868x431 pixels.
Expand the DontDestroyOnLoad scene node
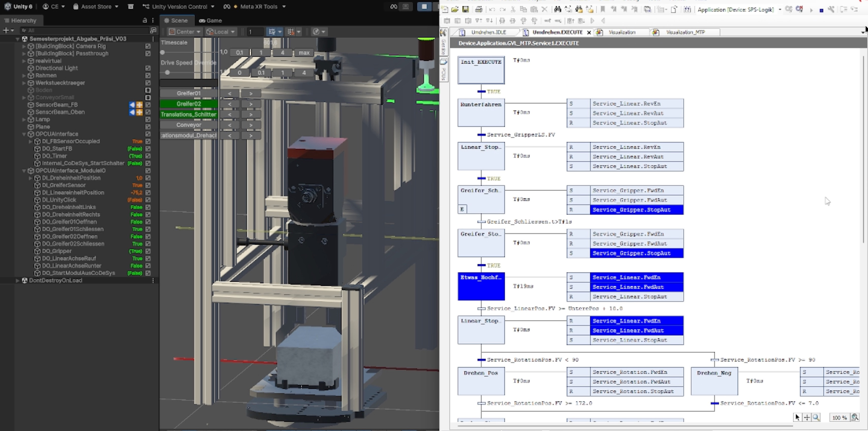(18, 280)
